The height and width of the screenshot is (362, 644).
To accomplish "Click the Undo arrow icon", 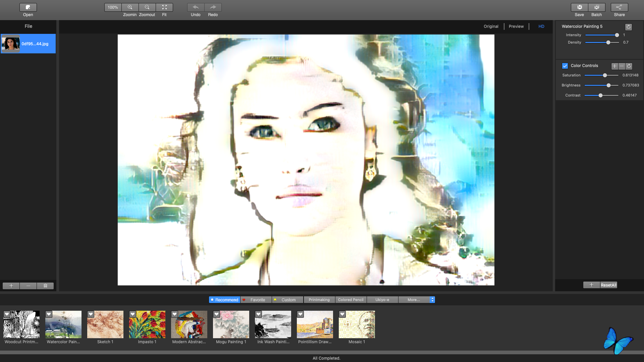I will point(196,7).
